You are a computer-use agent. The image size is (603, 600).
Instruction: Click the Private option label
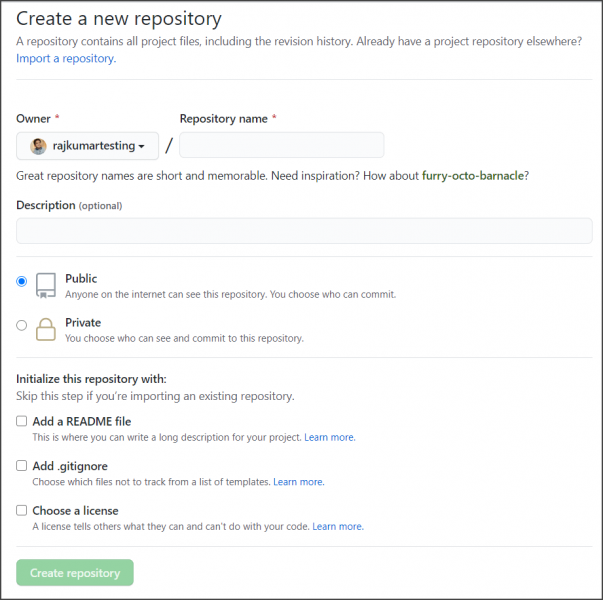pyautogui.click(x=83, y=323)
